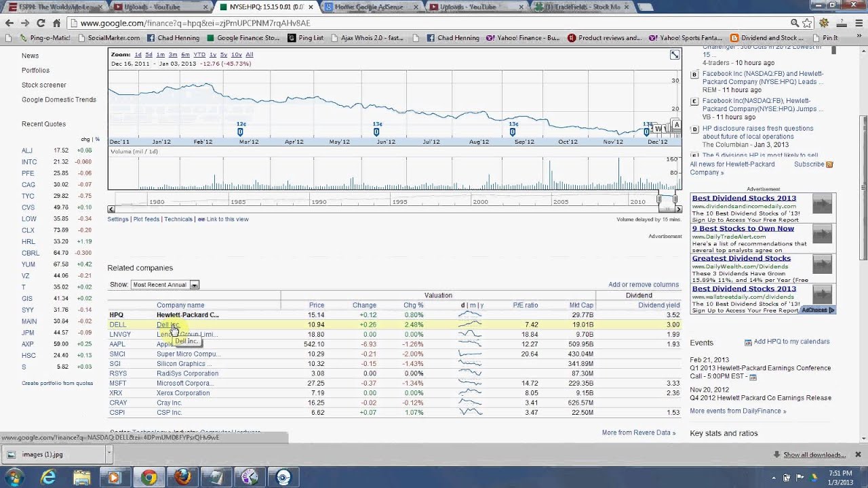The image size is (868, 488).
Task: Click Add or remove columns
Action: 644,285
